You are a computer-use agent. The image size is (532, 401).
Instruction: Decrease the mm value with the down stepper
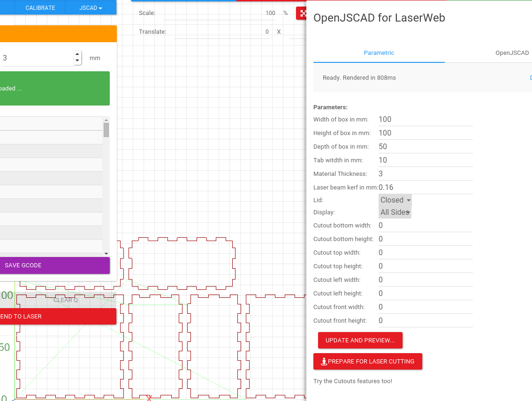(x=77, y=61)
